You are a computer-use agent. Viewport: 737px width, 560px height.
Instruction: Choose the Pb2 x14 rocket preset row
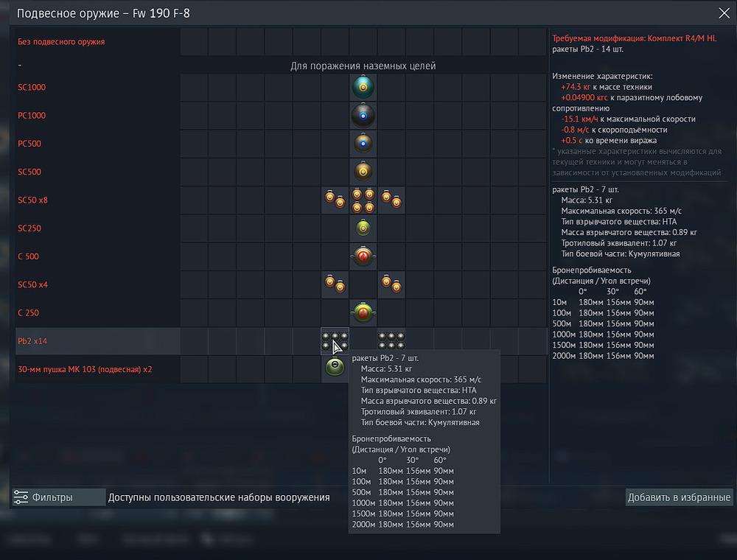click(x=34, y=341)
